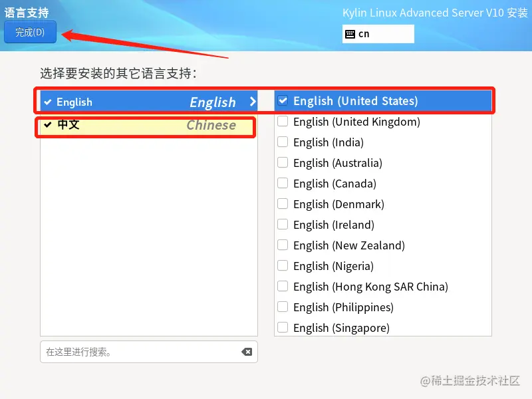Check English (India) support

283,142
